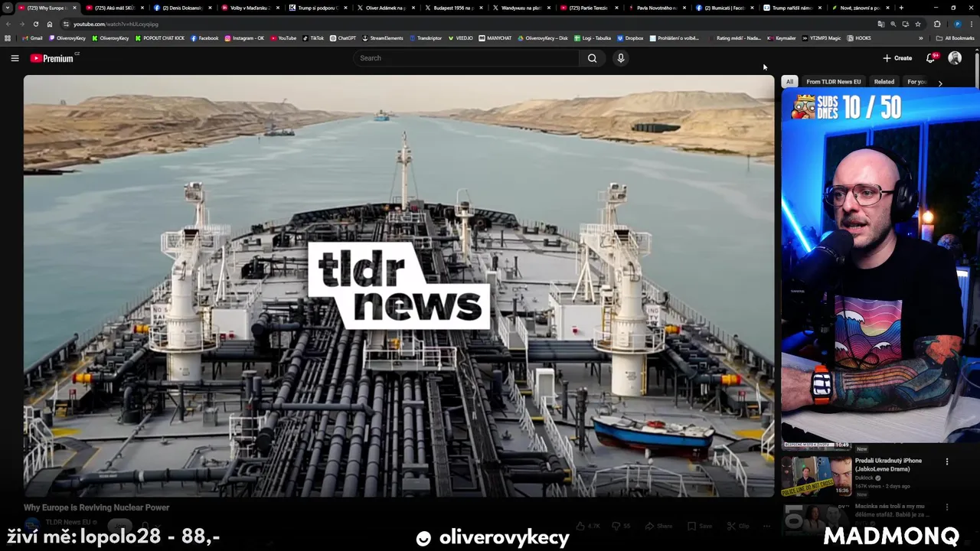This screenshot has width=980, height=551.
Task: Open Predali Ukradnutý iPhone video thumbnail
Action: [816, 477]
